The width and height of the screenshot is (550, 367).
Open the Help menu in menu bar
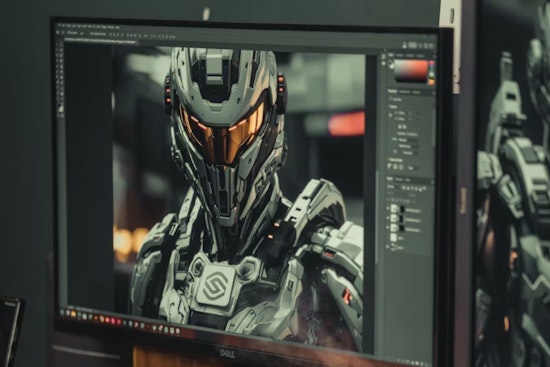(x=117, y=27)
